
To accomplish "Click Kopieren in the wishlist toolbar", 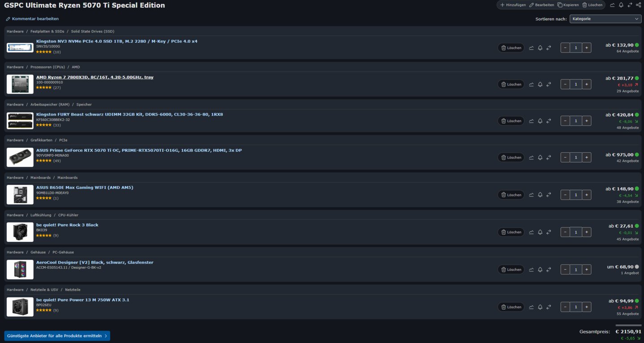I will pos(568,5).
